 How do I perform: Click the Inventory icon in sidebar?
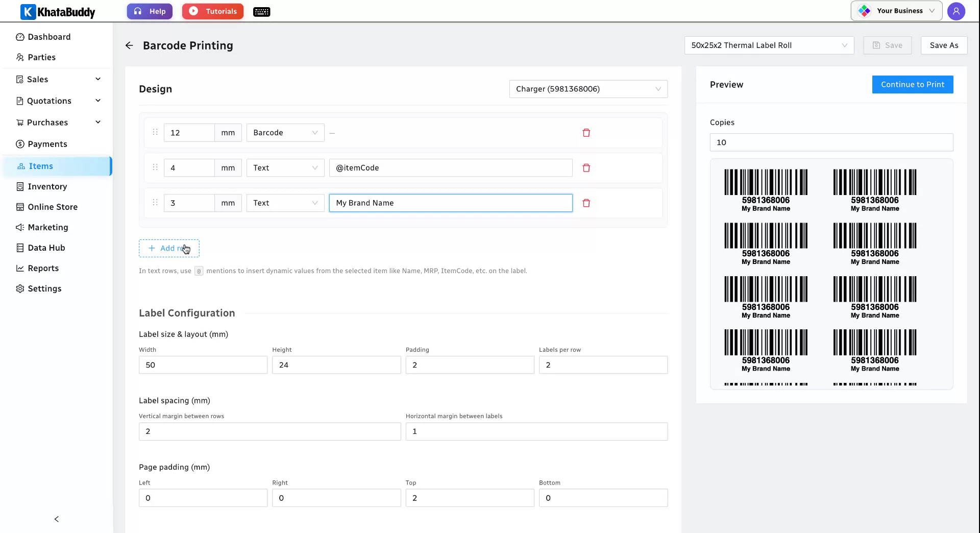pos(20,187)
